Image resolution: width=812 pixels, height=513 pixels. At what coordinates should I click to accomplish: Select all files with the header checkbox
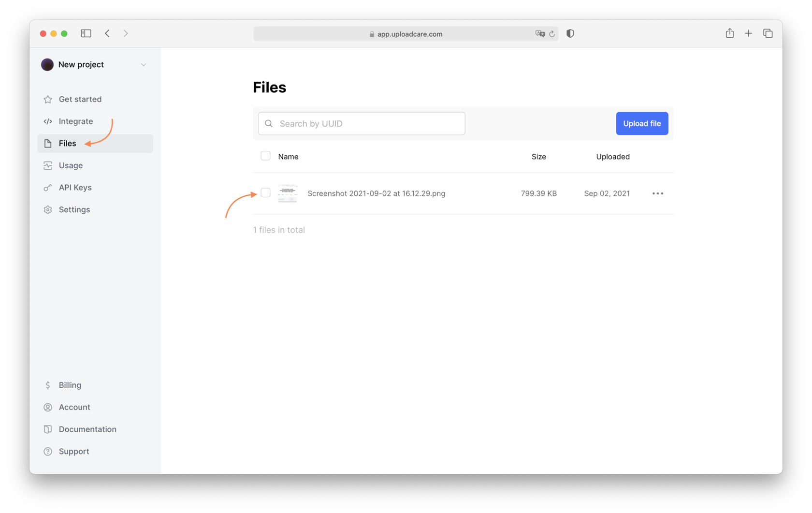coord(265,156)
